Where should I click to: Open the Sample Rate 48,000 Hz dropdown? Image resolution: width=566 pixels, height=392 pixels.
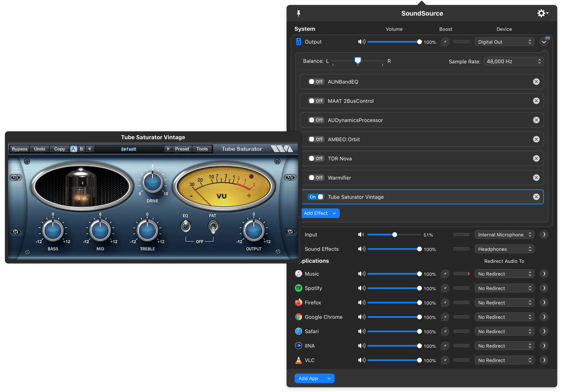[513, 61]
